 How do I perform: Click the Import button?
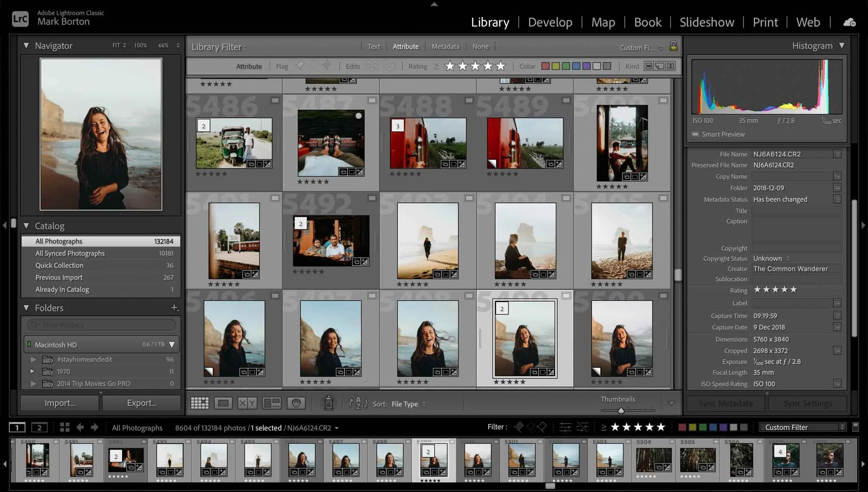tap(60, 403)
